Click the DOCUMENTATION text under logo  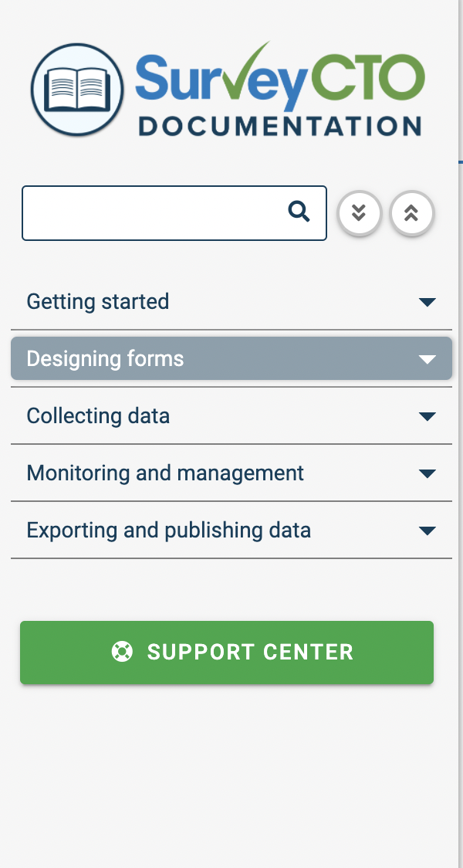(280, 126)
